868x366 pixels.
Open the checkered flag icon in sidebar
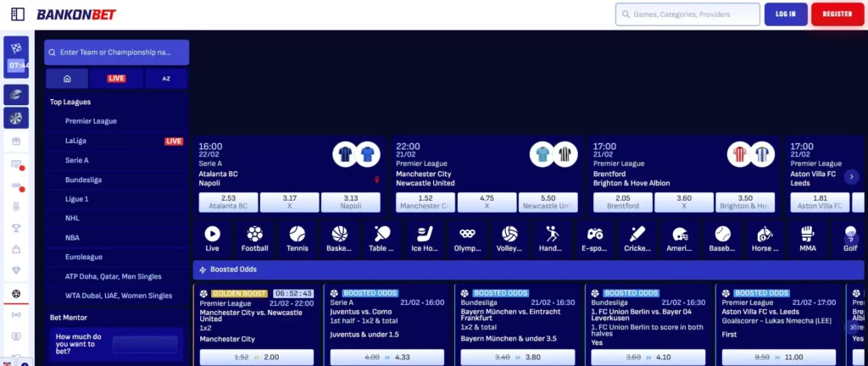click(16, 48)
